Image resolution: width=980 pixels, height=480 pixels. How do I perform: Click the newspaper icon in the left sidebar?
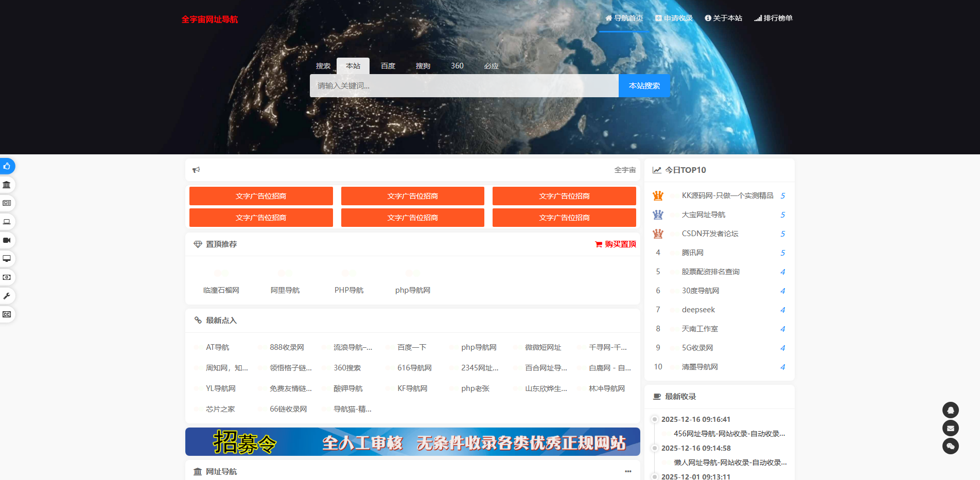7,203
